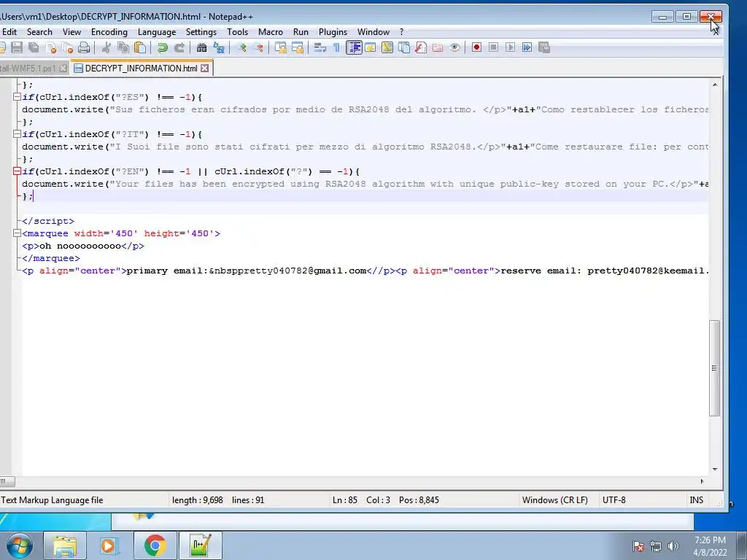Print the document using the printer icon
Image resolution: width=747 pixels, height=560 pixels.
click(84, 47)
